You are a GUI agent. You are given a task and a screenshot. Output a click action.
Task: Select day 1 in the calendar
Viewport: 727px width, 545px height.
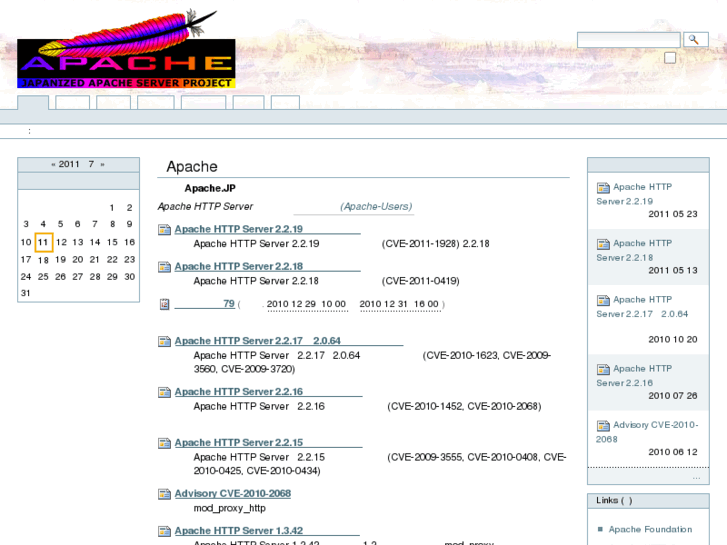pos(112,208)
